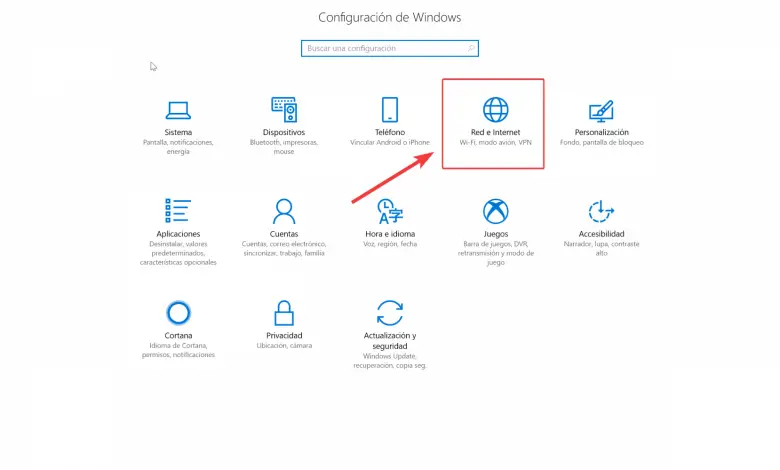780x470 pixels.
Task: Open the Teléfono phone icon
Action: pos(390,109)
